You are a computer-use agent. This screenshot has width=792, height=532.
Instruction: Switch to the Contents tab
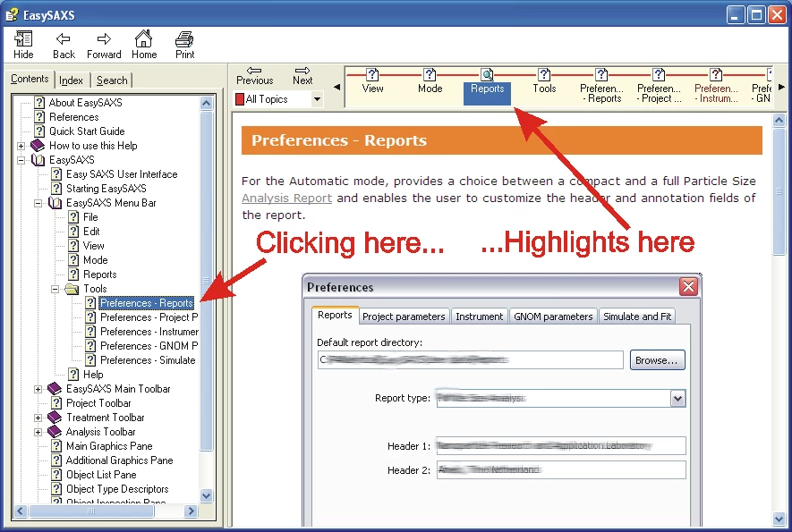coord(30,79)
